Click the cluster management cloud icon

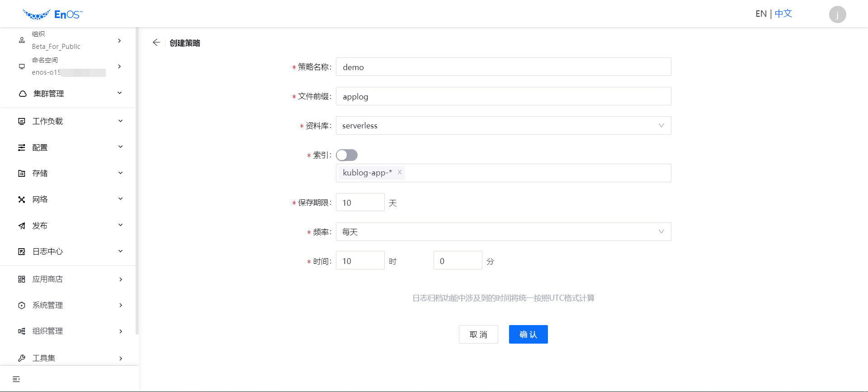pyautogui.click(x=23, y=94)
